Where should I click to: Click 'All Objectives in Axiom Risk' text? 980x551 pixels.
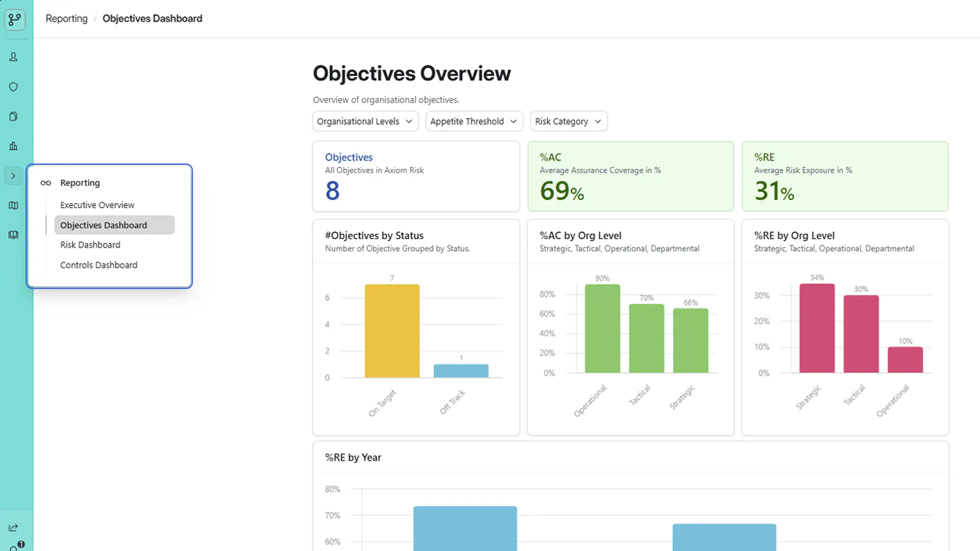coord(374,170)
